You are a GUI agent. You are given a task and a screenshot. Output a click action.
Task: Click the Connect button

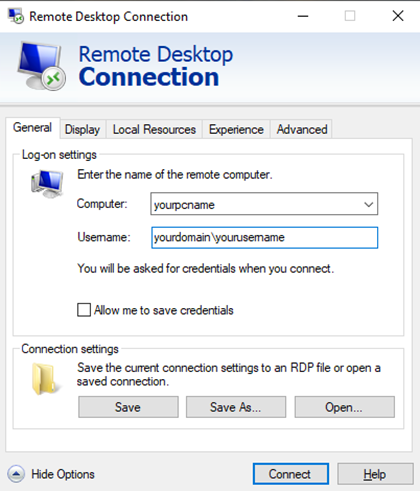tap(291, 474)
